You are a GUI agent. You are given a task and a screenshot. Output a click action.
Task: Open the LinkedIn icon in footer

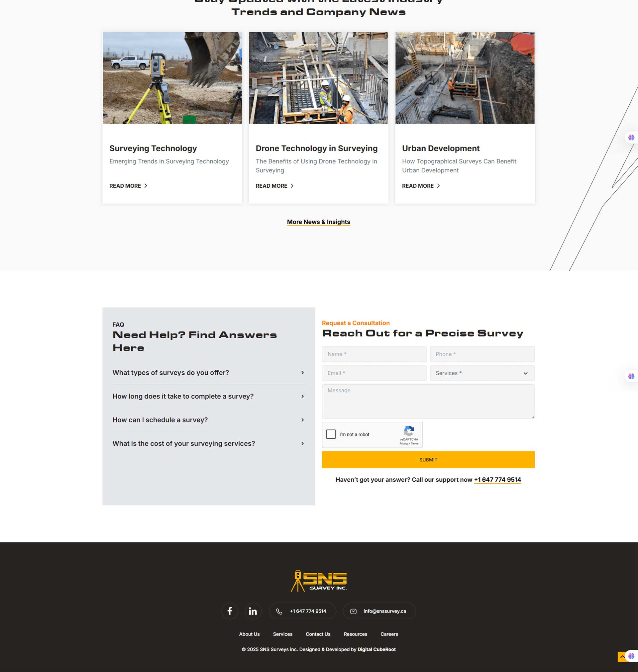pos(253,611)
